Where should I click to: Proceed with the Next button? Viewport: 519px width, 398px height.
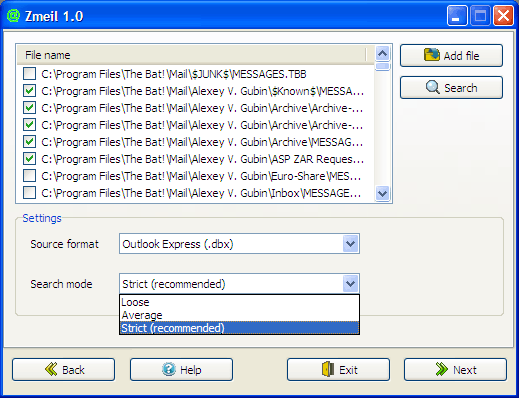click(x=455, y=369)
